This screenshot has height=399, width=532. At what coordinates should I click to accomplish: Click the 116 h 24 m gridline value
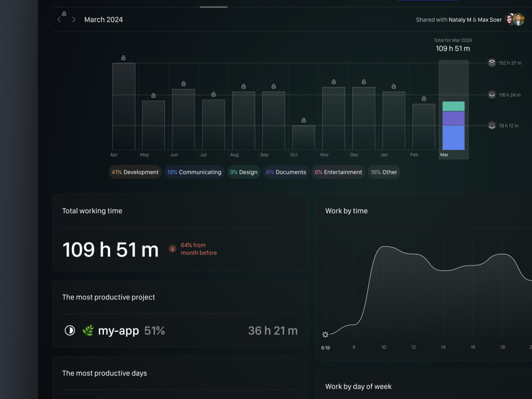tap(509, 95)
